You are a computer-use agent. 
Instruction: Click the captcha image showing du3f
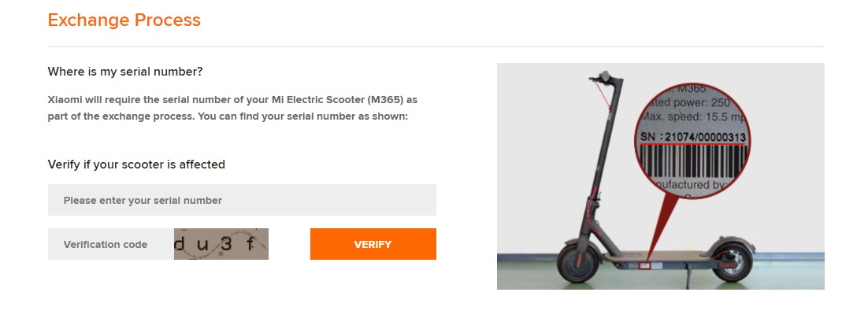coord(221,244)
